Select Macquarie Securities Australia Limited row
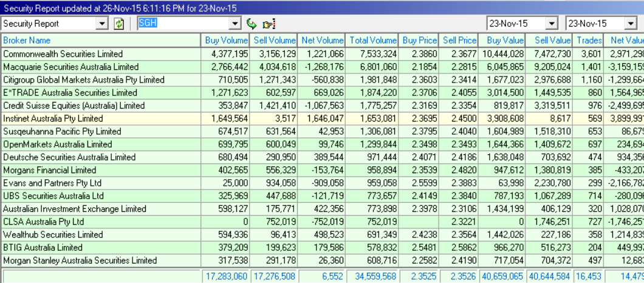 (x=322, y=67)
